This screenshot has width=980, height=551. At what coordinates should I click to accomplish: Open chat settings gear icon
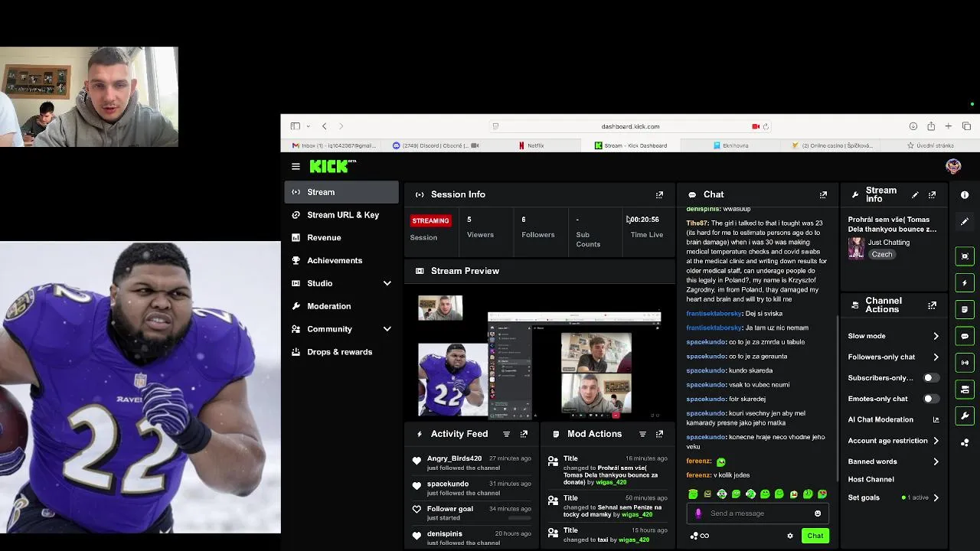pos(790,536)
